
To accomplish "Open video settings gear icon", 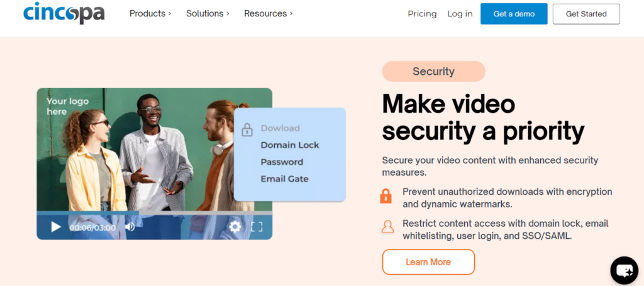I will tap(235, 227).
